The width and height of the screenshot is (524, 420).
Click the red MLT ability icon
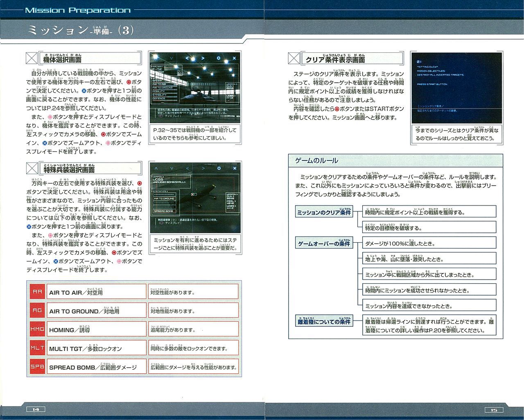37,348
